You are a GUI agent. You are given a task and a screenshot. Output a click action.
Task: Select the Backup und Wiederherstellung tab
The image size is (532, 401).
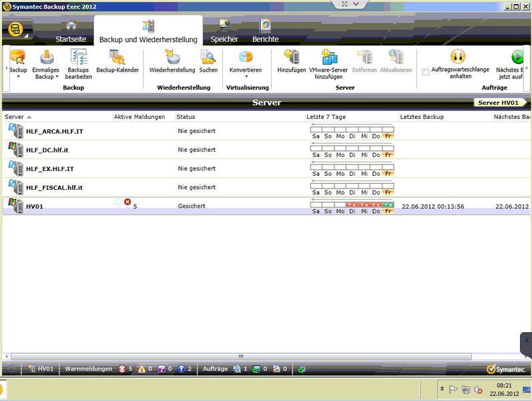point(148,31)
